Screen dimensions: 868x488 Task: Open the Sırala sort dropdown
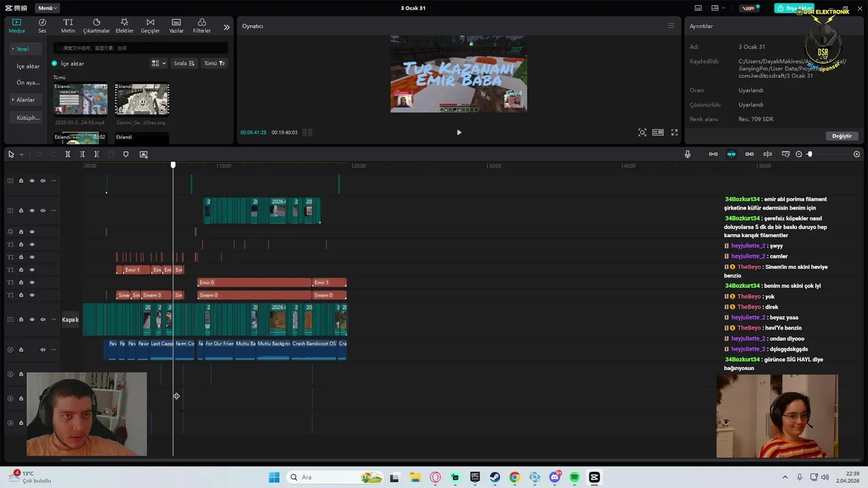point(184,63)
